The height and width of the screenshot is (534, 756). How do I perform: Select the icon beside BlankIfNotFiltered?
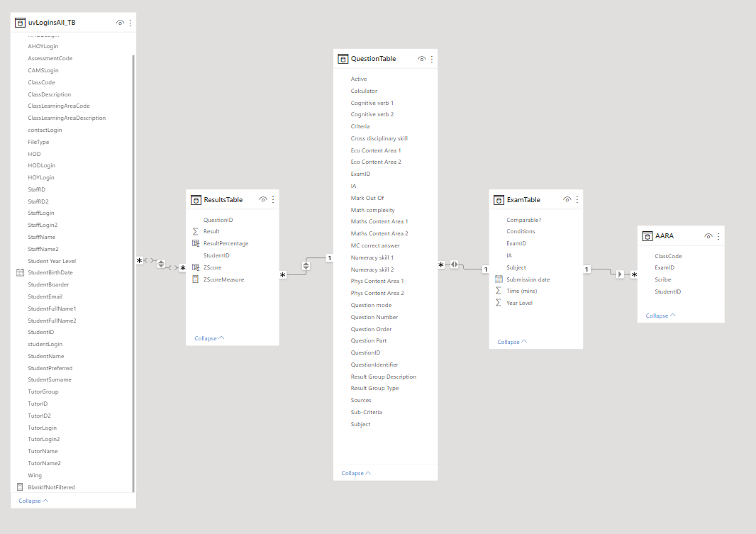[20, 486]
